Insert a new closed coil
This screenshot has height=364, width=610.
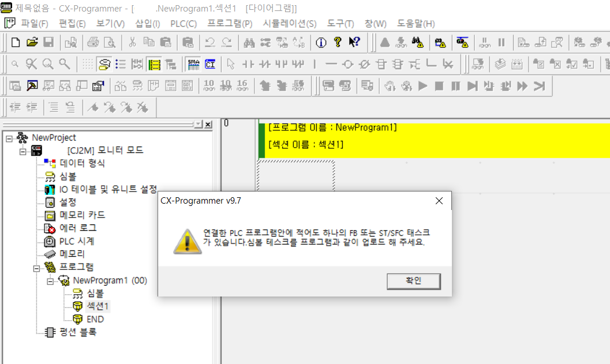pos(365,64)
